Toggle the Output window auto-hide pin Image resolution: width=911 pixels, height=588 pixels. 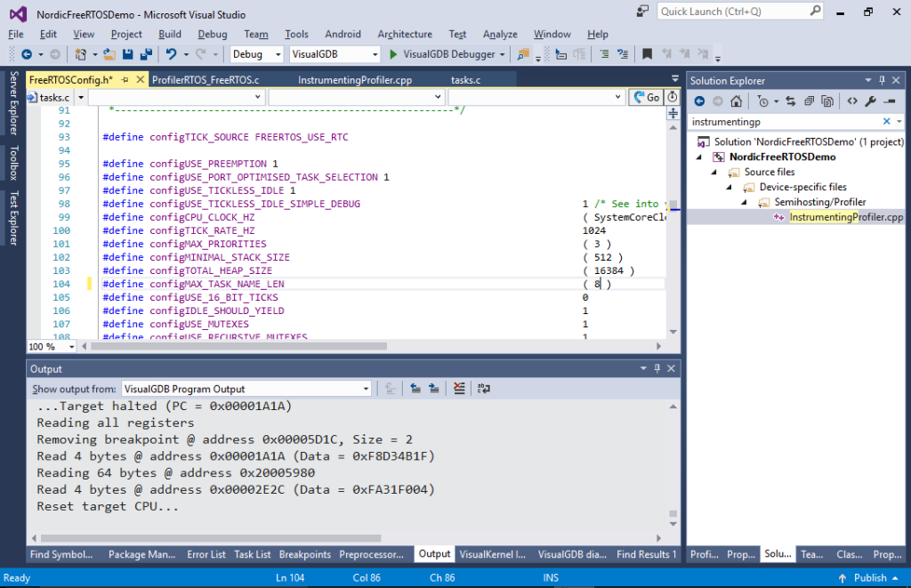658,367
